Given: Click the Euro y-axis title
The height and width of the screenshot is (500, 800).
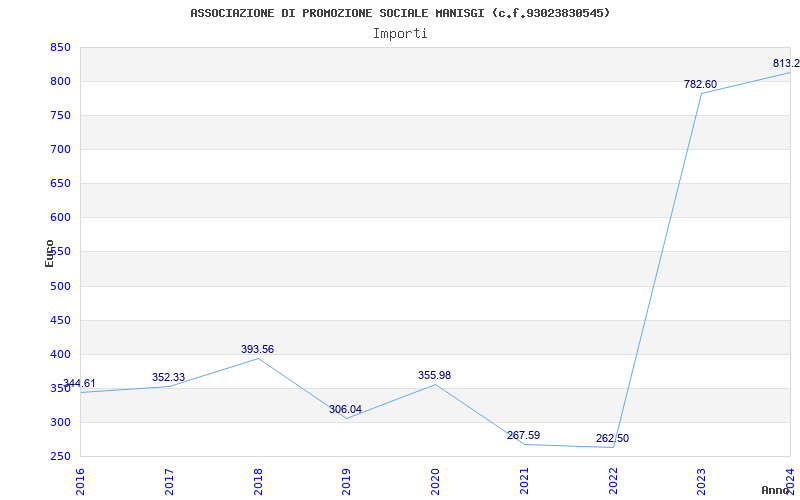Looking at the screenshot, I should 49,254.
